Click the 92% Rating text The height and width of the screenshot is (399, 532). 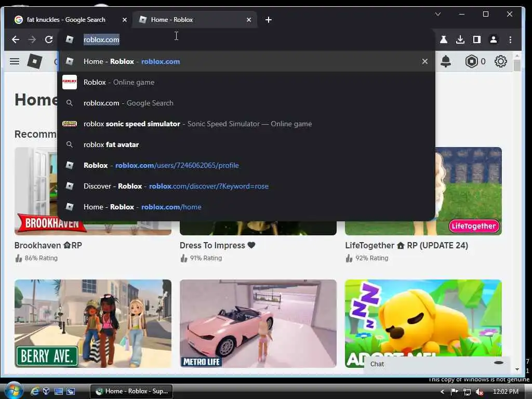point(372,258)
